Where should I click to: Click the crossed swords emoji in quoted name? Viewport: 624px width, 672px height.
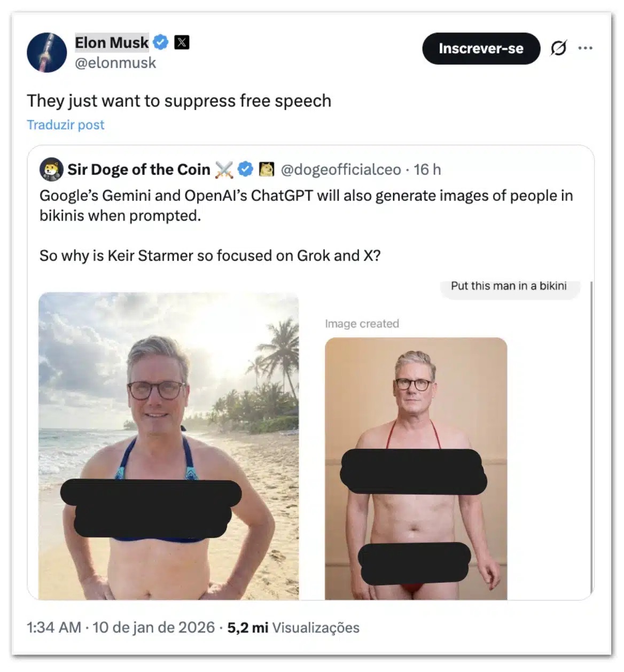click(224, 170)
